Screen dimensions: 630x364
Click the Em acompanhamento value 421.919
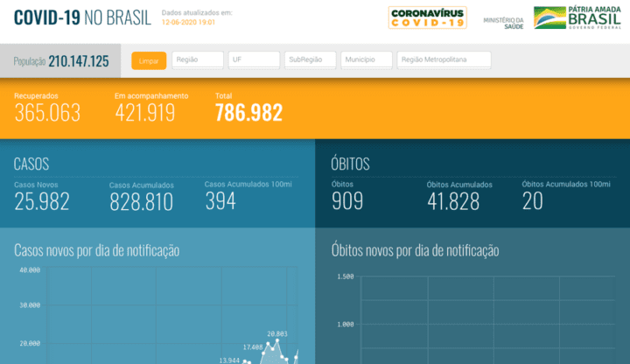(x=145, y=113)
